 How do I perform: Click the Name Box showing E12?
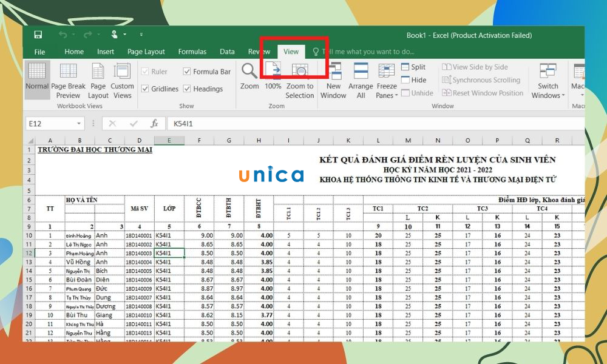click(51, 124)
